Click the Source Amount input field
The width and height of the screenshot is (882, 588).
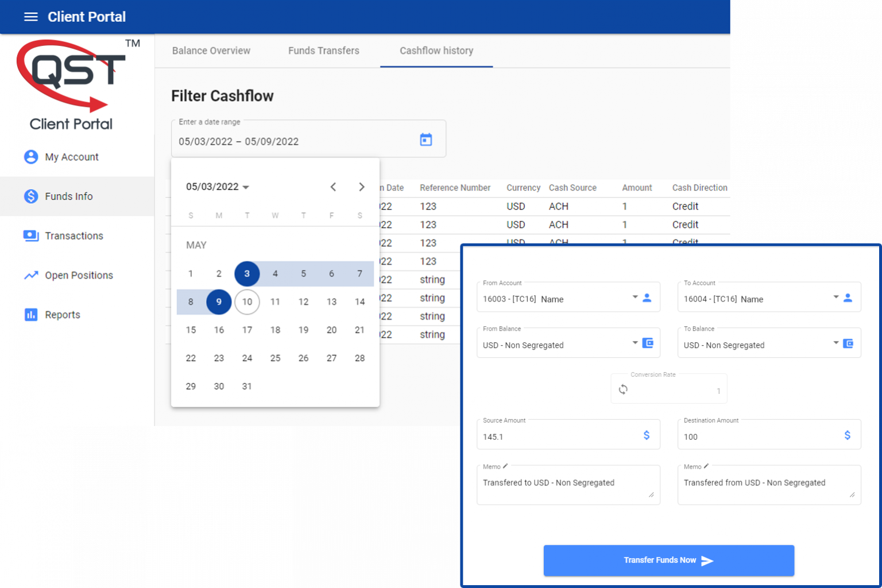pos(557,436)
